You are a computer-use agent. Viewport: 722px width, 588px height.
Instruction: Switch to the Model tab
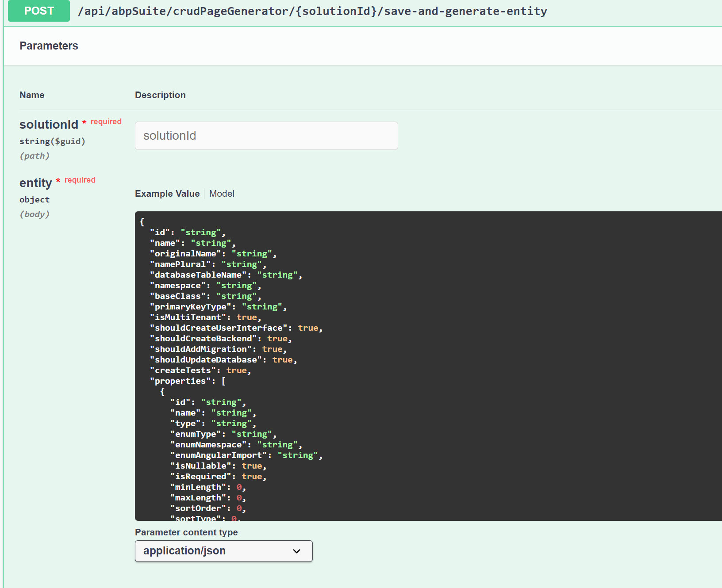click(221, 194)
